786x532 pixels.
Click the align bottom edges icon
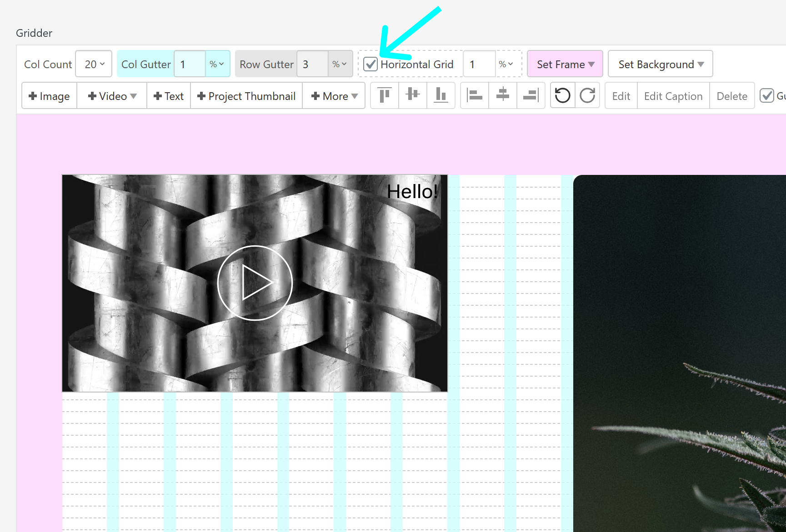(x=441, y=95)
